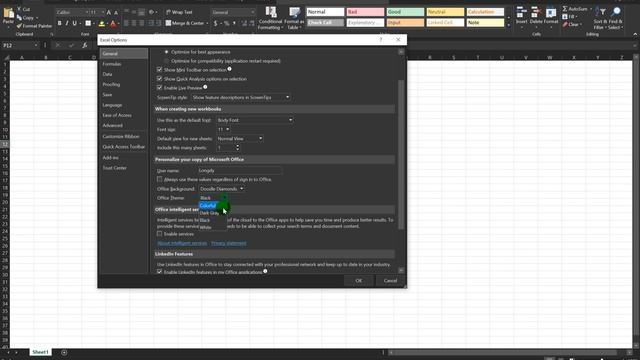Click the Paste clipboard icon
Image resolution: width=640 pixels, height=360 pixels.
8,14
